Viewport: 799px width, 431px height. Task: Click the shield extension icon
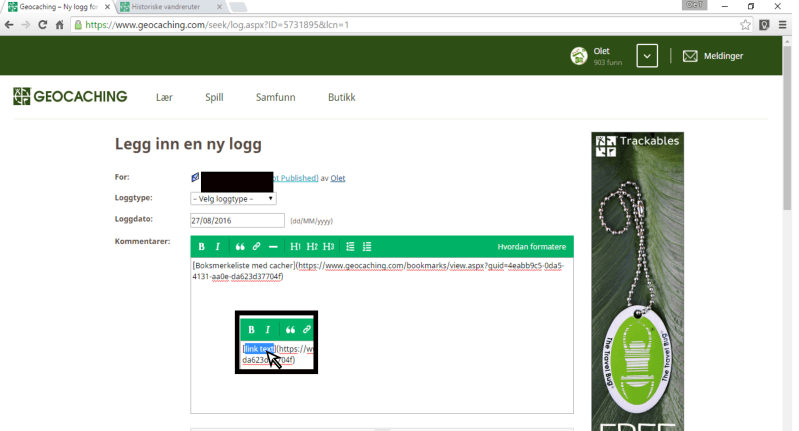(x=764, y=24)
